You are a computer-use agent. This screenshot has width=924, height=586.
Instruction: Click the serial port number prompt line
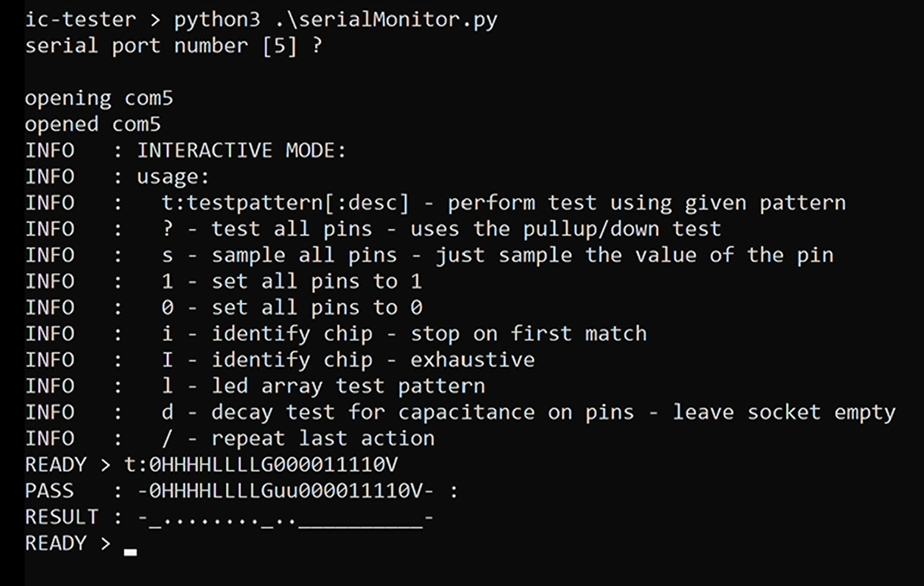point(173,47)
